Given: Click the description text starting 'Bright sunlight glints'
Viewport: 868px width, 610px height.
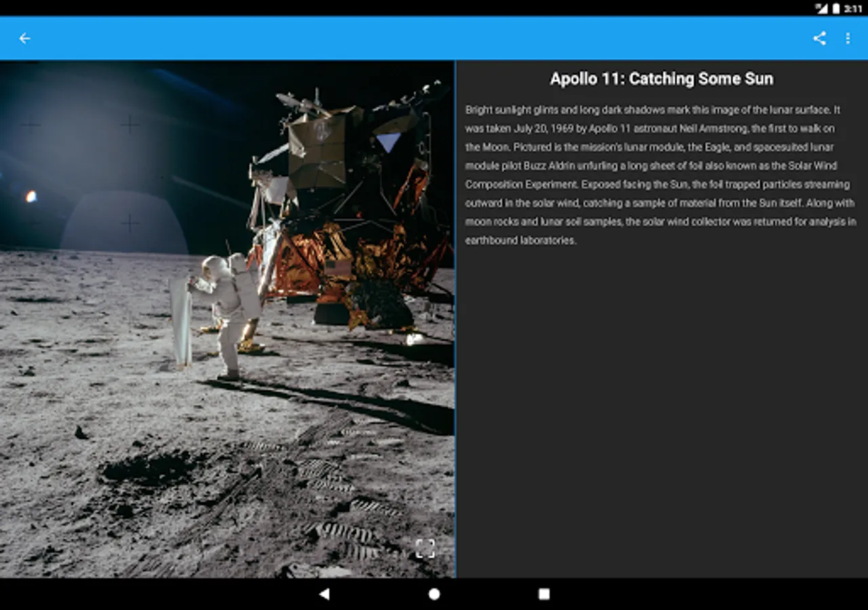Looking at the screenshot, I should pos(661,175).
